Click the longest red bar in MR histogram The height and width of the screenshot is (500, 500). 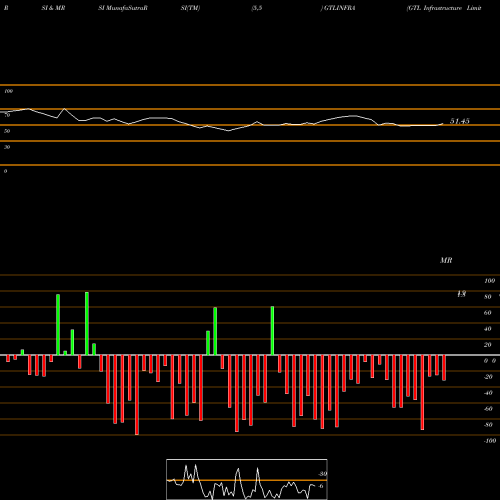pos(137,395)
